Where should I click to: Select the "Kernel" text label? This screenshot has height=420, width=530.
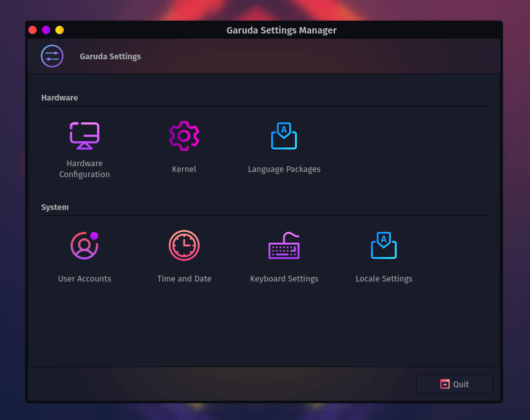[184, 169]
